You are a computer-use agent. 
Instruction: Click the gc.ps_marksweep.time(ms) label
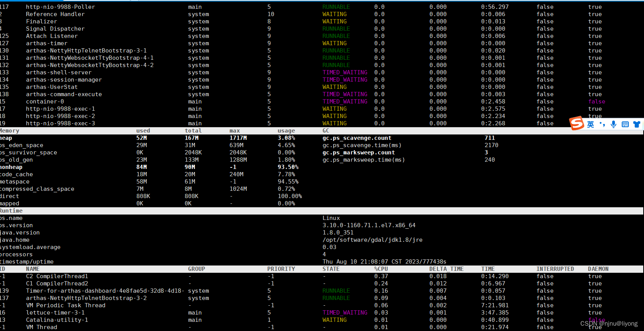364,160
